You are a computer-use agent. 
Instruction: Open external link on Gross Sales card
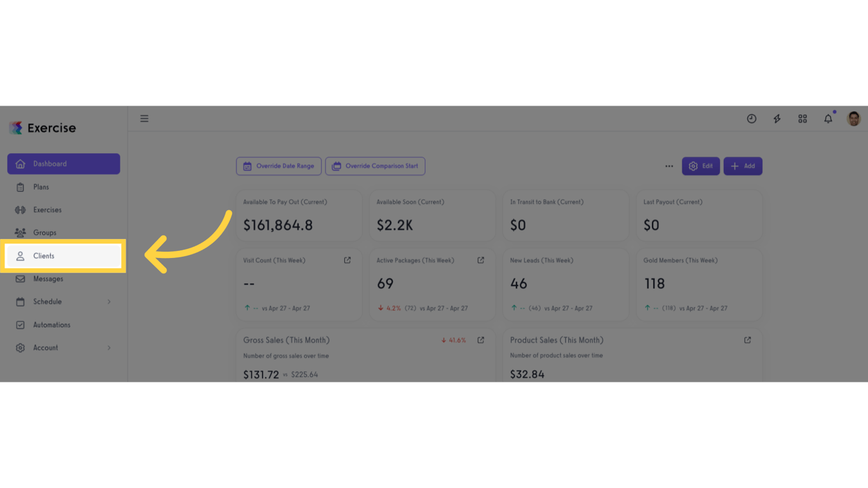[481, 340]
